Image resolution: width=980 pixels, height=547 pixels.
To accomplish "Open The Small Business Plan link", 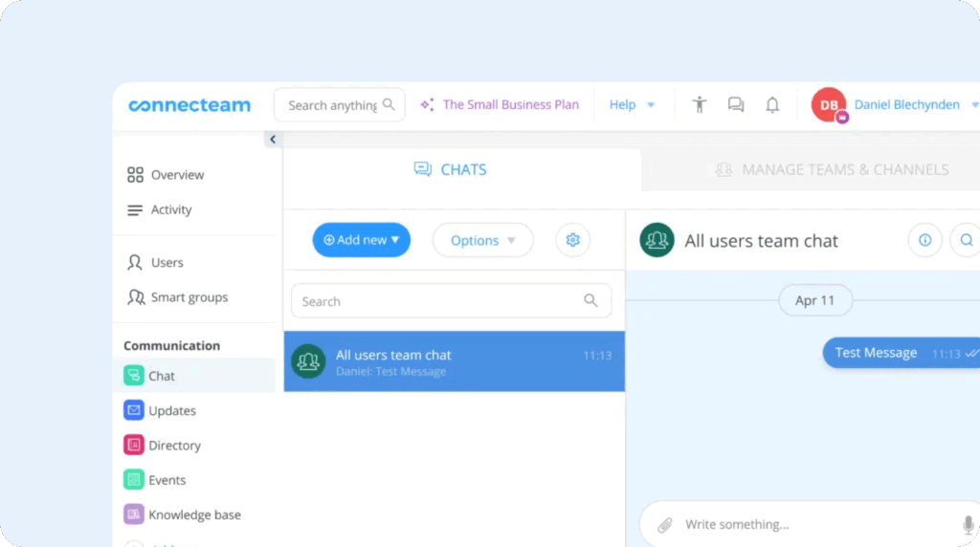I will click(x=511, y=104).
